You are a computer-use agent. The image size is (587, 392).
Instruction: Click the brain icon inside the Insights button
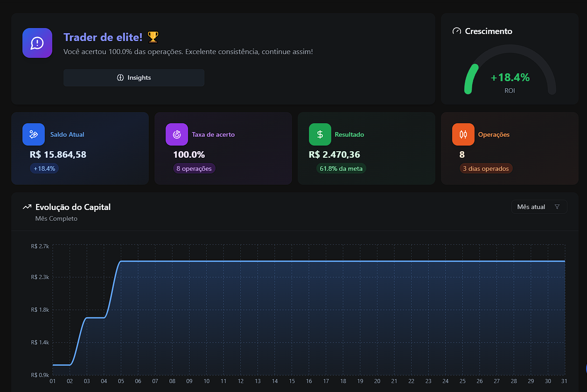pyautogui.click(x=120, y=77)
